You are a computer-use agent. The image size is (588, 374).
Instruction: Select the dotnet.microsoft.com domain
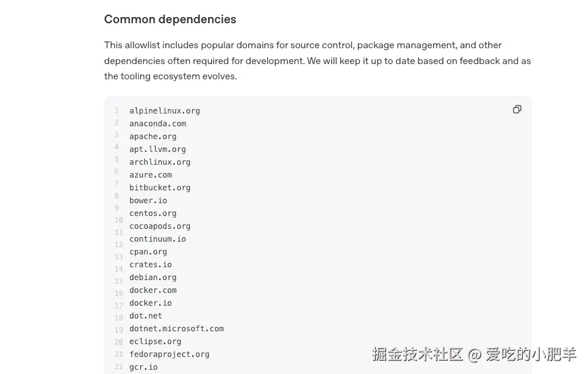[176, 328]
